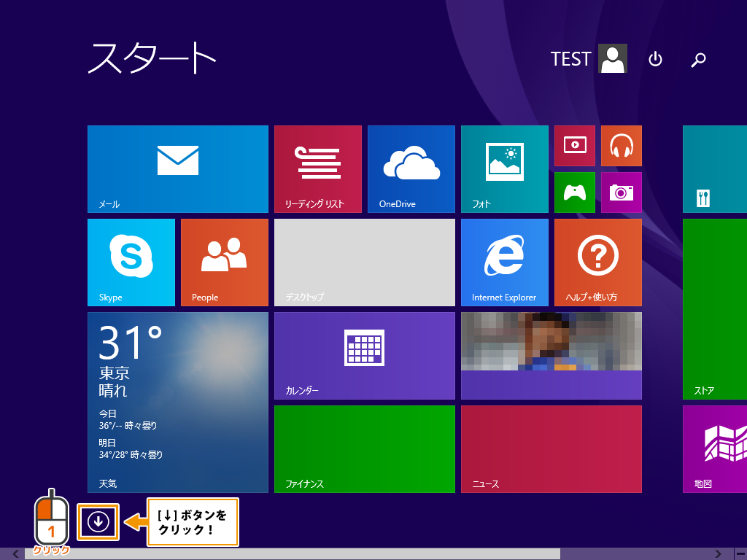Launch the Internet Explorer tile
This screenshot has height=560, width=747.
point(505,262)
